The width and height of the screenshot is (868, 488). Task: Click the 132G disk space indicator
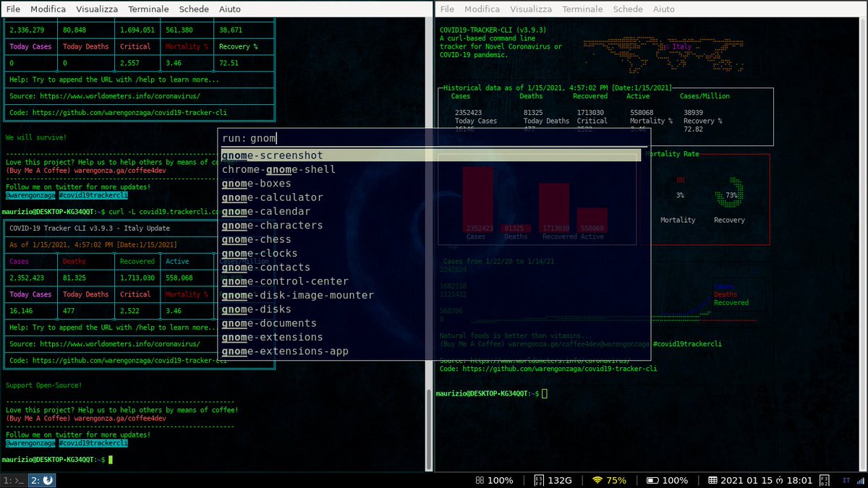click(553, 480)
